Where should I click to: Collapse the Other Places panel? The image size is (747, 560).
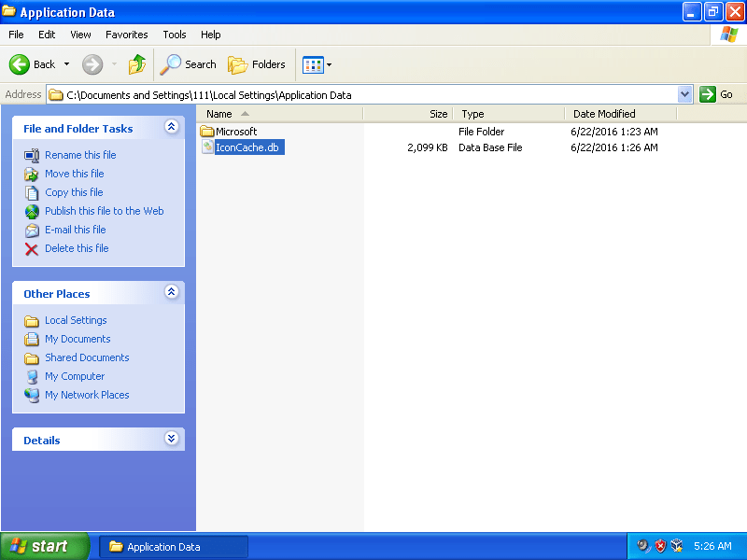(x=171, y=292)
